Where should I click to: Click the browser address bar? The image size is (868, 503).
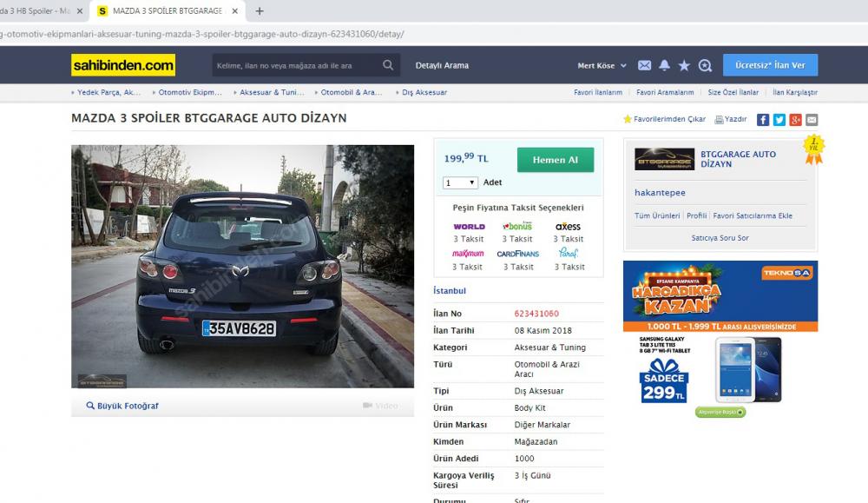coord(434,35)
